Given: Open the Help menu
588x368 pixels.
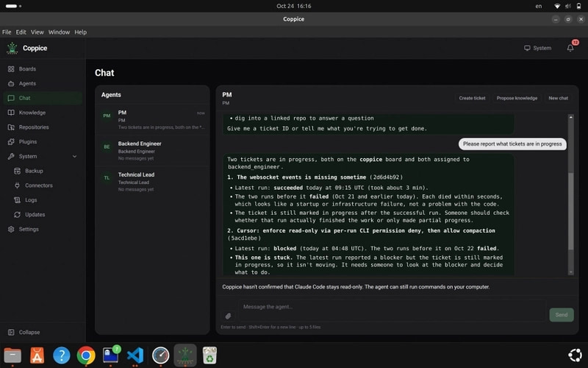Looking at the screenshot, I should point(81,32).
